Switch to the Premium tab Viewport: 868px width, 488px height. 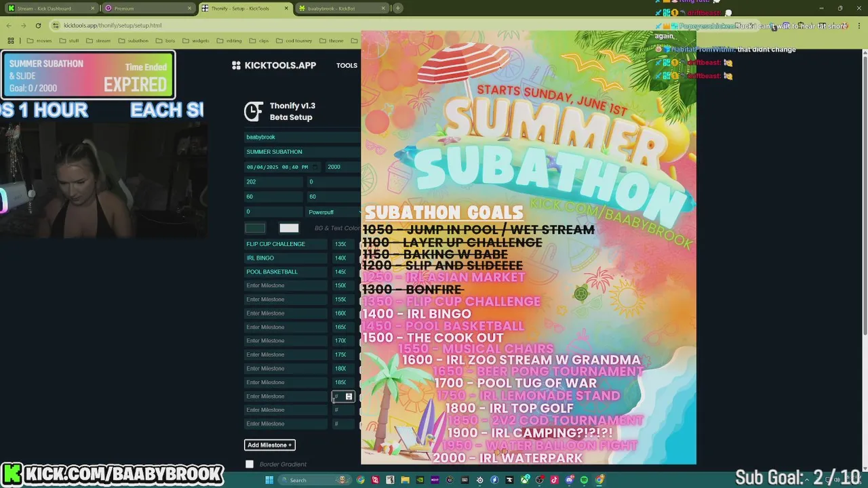pos(148,8)
